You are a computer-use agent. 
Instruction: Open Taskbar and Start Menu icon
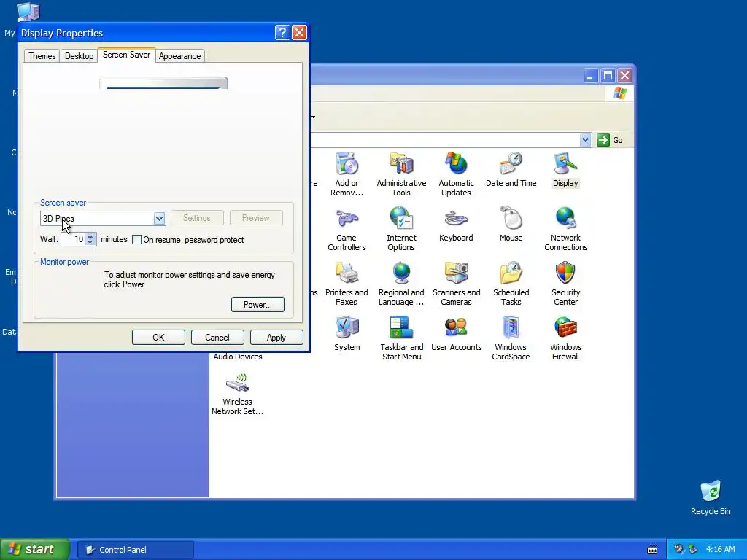(401, 338)
